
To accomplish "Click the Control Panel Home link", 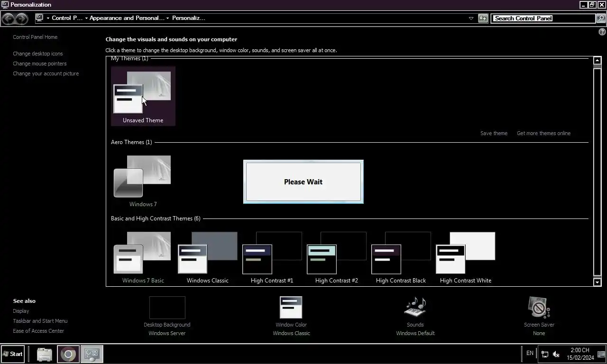I will pyautogui.click(x=35, y=37).
